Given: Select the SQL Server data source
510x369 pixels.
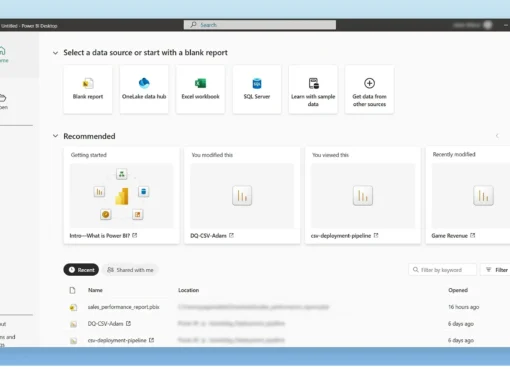Looking at the screenshot, I should (x=257, y=90).
